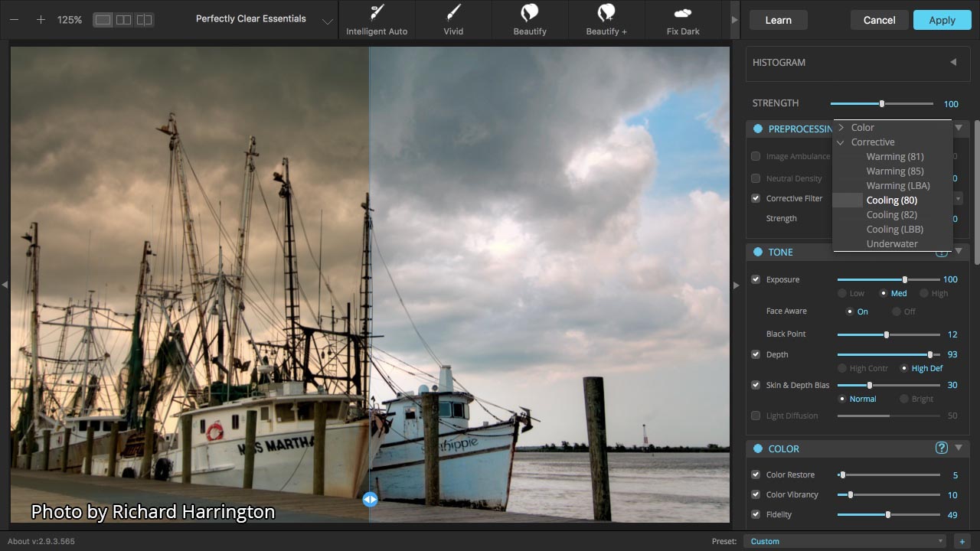Viewport: 980px width, 551px height.
Task: Zoom out with the minus icon
Action: point(15,20)
